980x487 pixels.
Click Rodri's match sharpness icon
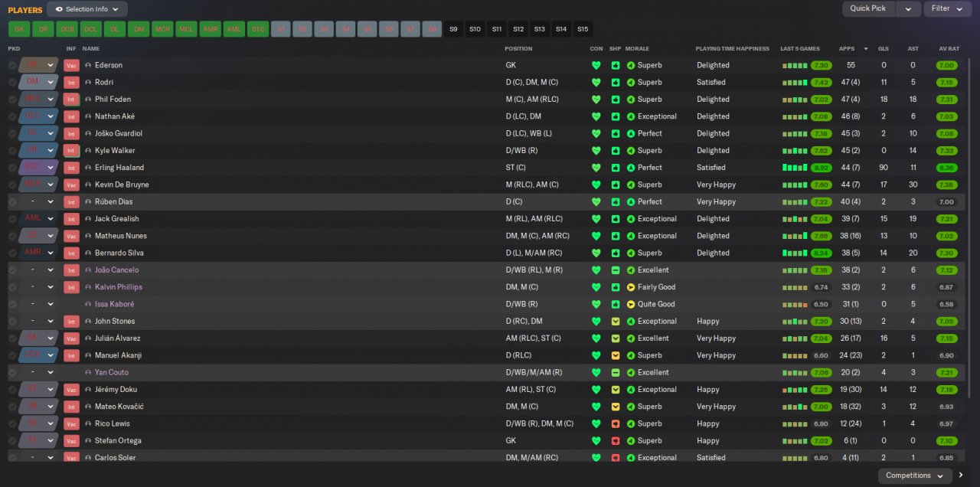(615, 82)
